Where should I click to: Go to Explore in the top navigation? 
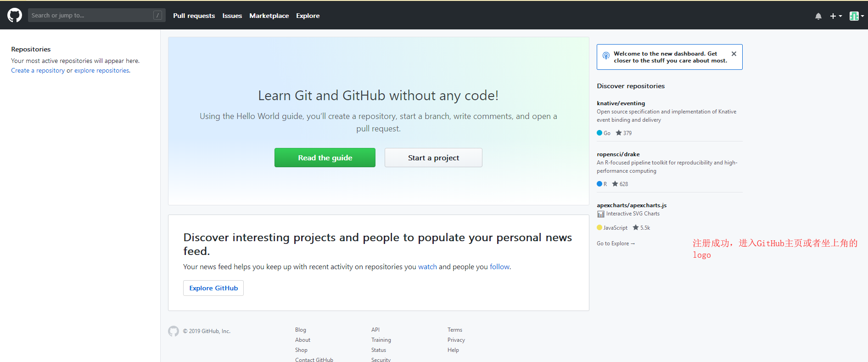tap(308, 16)
